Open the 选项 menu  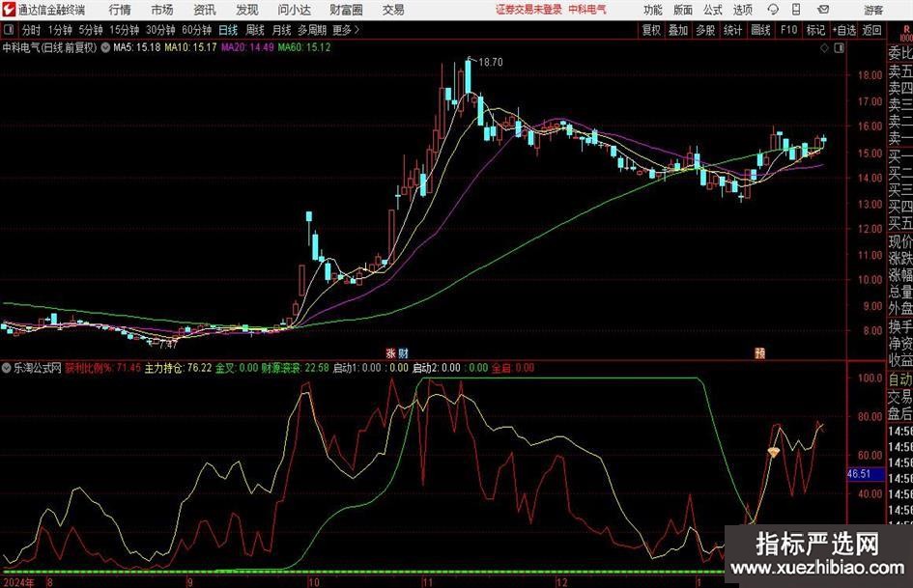[743, 10]
